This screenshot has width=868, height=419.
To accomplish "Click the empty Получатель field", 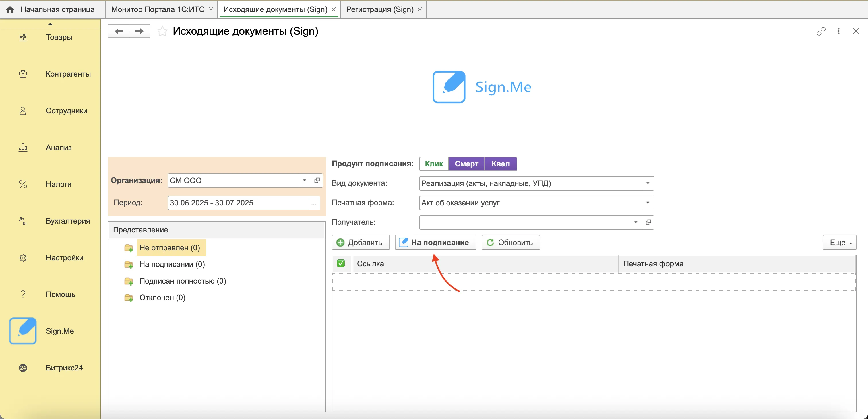I will 524,222.
